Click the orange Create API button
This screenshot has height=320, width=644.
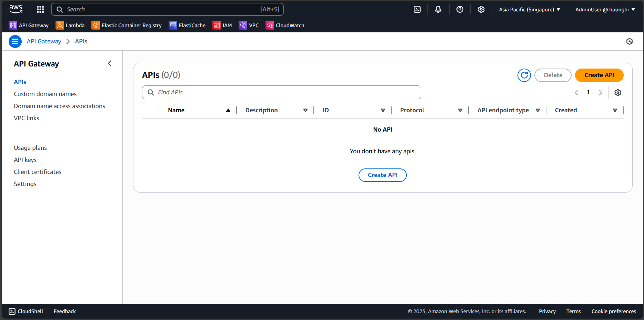tap(599, 75)
